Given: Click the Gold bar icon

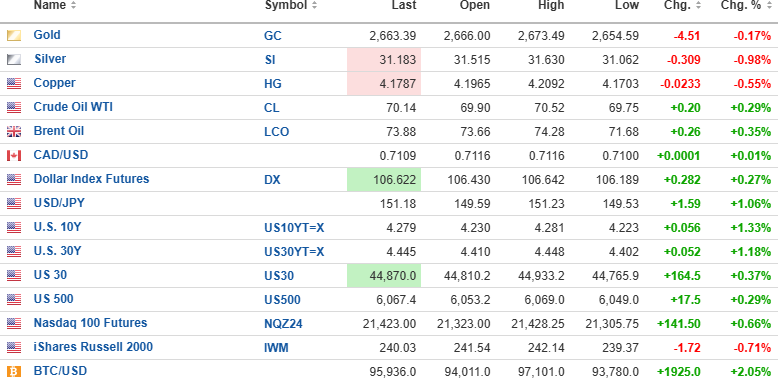Looking at the screenshot, I should (x=14, y=35).
